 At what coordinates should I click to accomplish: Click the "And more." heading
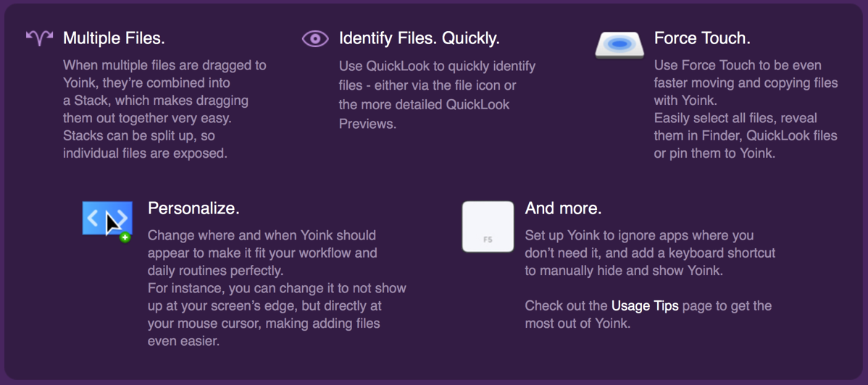(x=564, y=208)
